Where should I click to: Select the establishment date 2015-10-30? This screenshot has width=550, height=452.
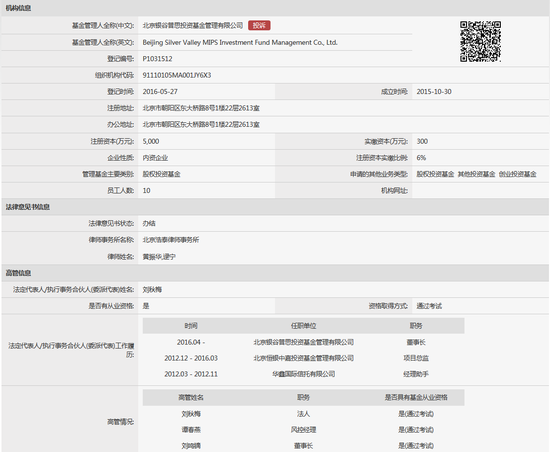(434, 92)
